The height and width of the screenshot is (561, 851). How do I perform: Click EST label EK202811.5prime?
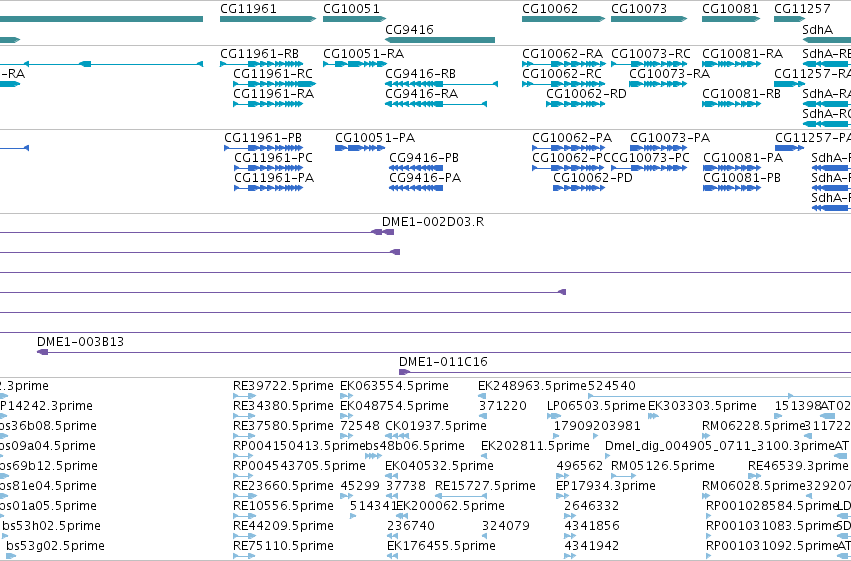[535, 446]
